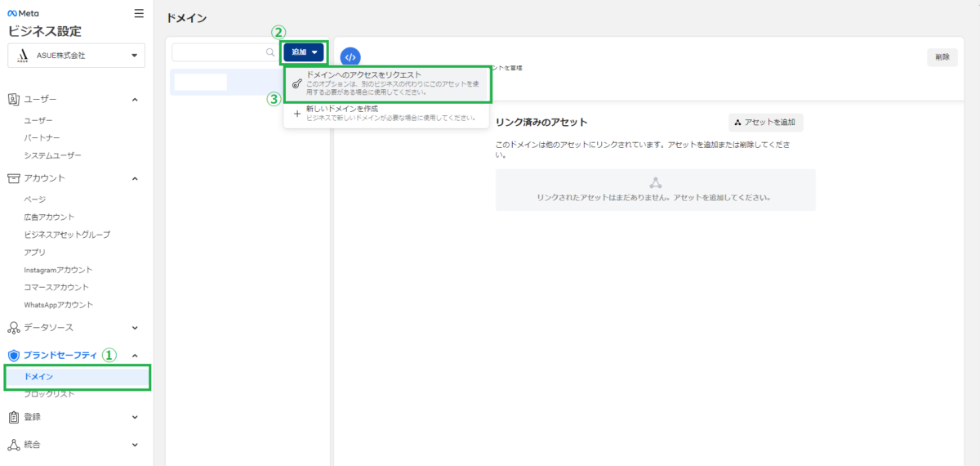Collapse the ユーザー section chevron
Viewport: 980px width, 466px height.
tap(135, 100)
